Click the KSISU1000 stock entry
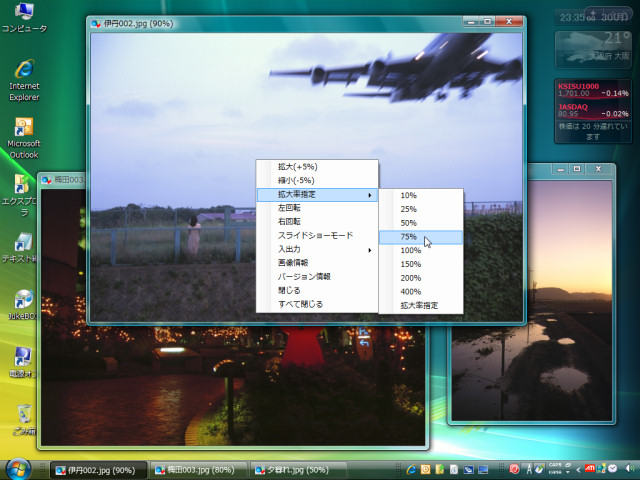This screenshot has width=640, height=480. [593, 90]
